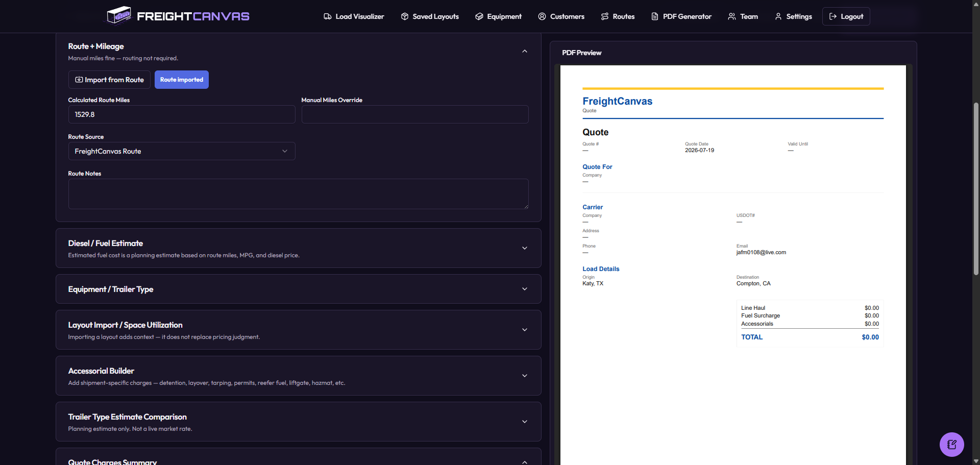980x465 pixels.
Task: Switch to PDF Generator
Action: click(x=681, y=16)
